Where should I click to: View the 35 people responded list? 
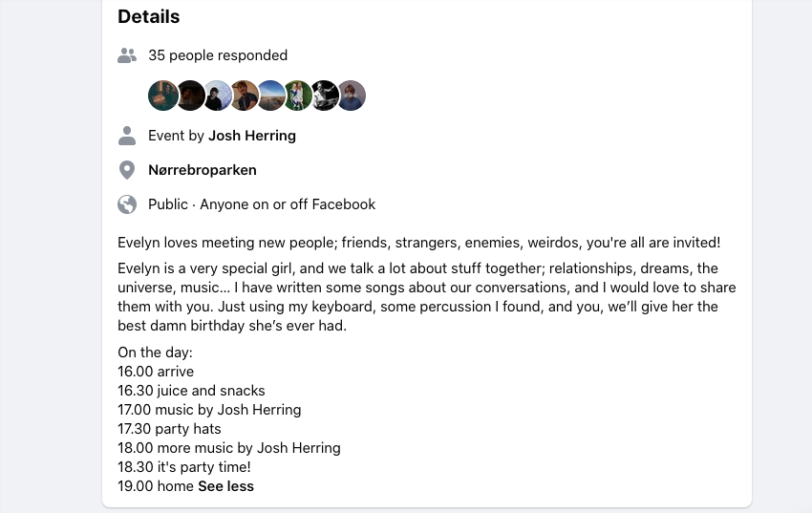tap(218, 55)
